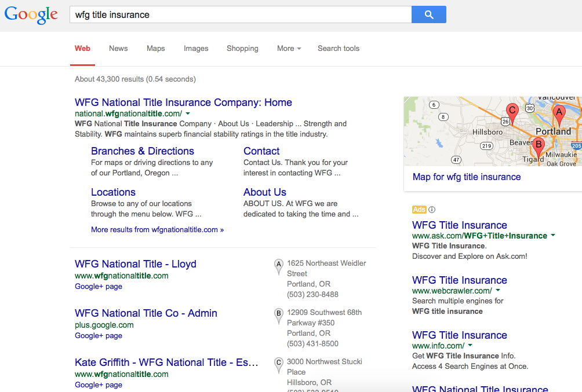582x392 pixels.
Task: Open the Branches & Directions sitelink
Action: [x=143, y=151]
